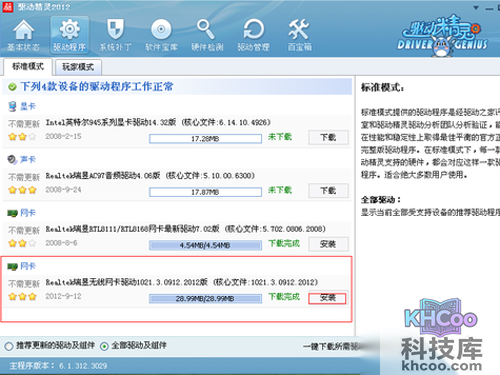500x375 pixels.
Task: Click the date 2008-2-15
Action: click(x=63, y=136)
